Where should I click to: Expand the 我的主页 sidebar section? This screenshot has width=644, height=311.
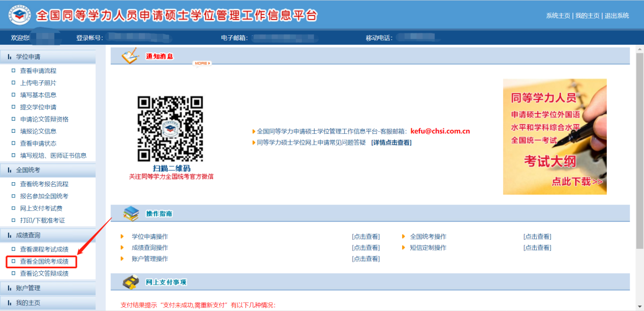point(48,303)
